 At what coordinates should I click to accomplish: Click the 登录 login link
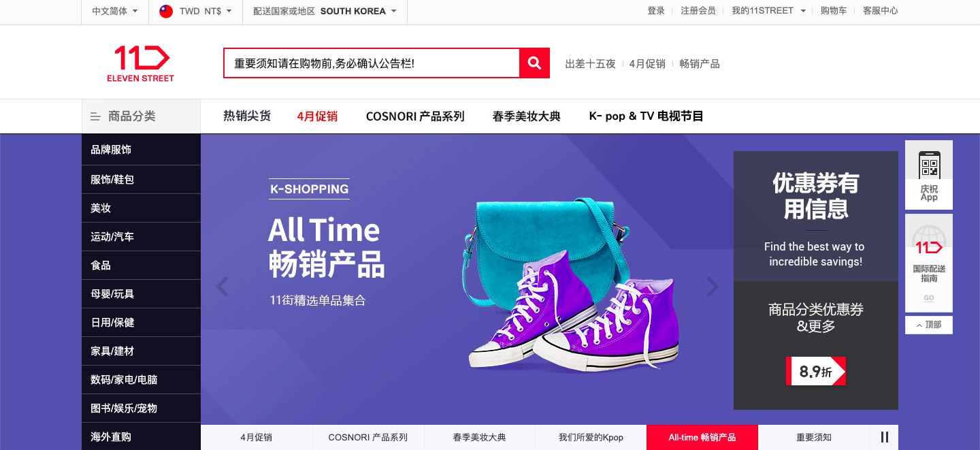coord(656,11)
